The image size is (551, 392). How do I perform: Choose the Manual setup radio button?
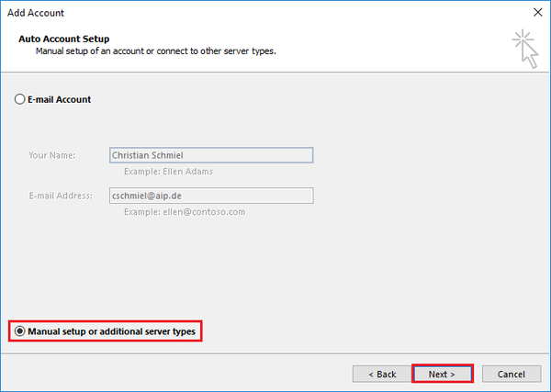point(19,330)
